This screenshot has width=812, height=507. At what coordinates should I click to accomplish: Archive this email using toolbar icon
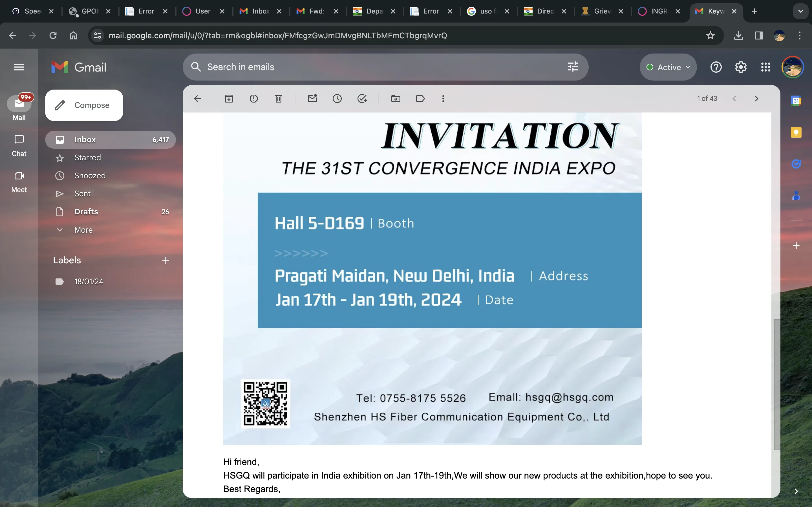click(x=229, y=99)
